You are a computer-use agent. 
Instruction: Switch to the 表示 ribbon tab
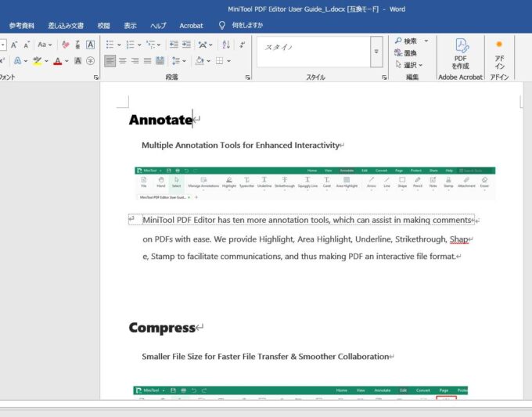130,26
